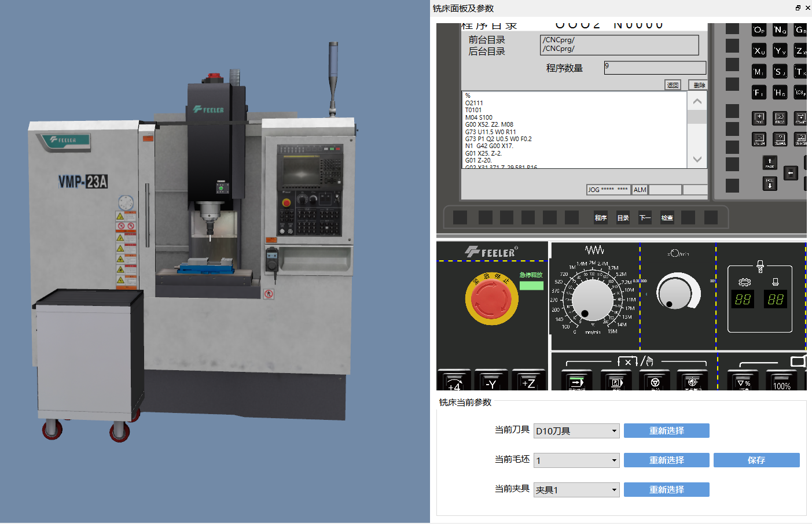Click the PAGE up key
Image resolution: width=812 pixels, height=524 pixels.
click(770, 163)
